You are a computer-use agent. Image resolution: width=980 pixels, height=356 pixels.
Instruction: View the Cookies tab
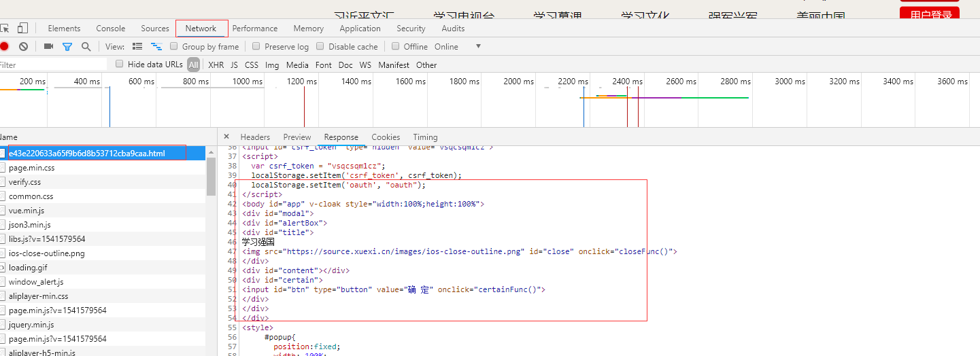pos(386,137)
